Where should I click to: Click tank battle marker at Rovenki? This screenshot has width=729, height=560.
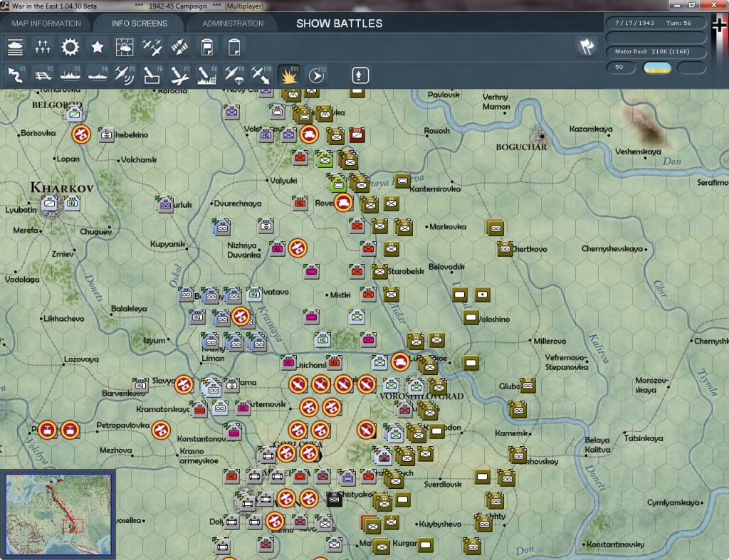coord(343,203)
